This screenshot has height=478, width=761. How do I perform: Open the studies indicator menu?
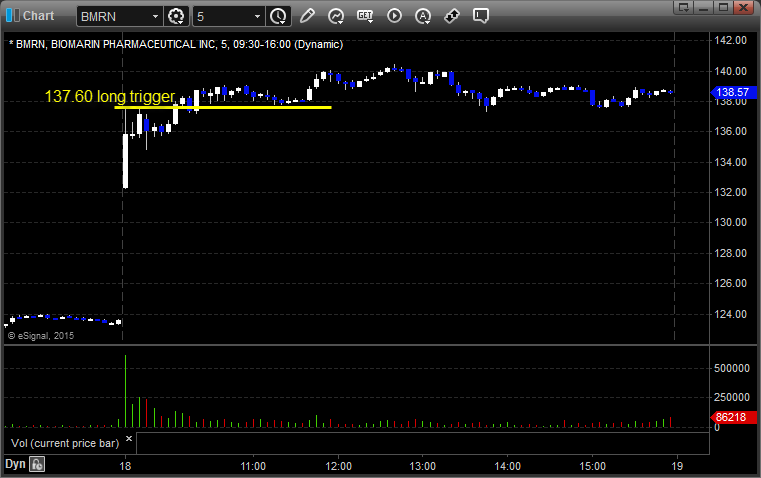click(x=336, y=16)
